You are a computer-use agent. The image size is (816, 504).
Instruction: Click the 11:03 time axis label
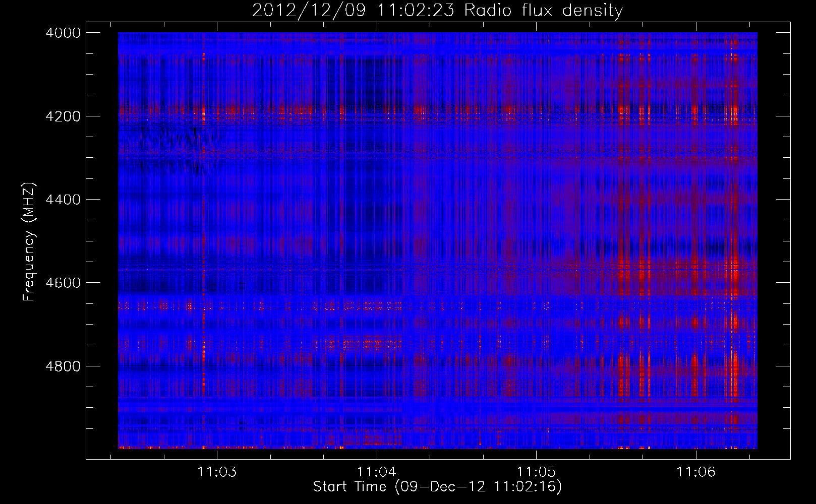[217, 472]
